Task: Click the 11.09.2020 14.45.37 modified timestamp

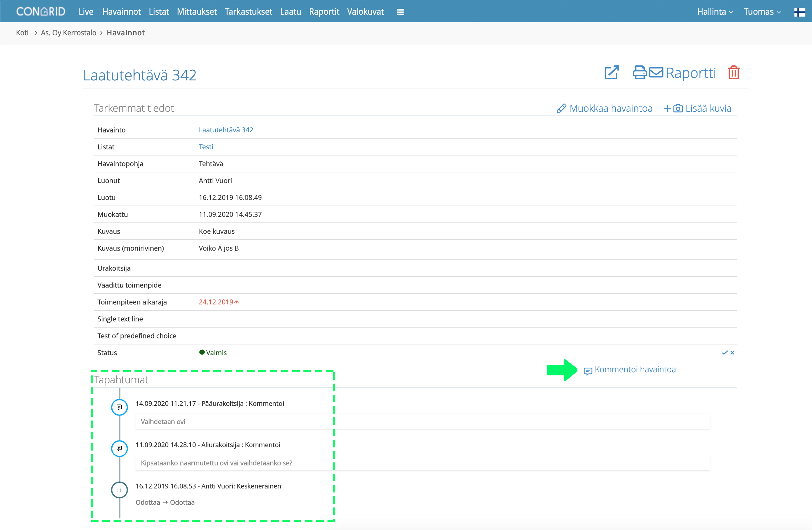Action: point(230,214)
